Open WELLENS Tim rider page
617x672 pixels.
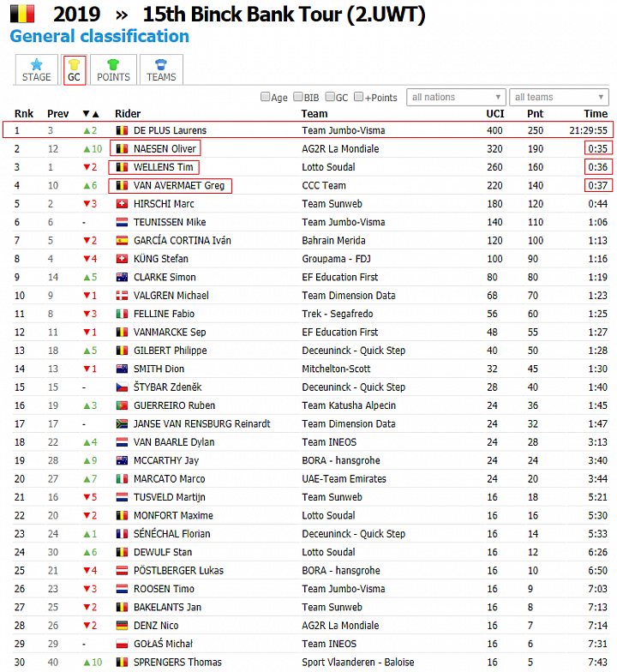[163, 167]
